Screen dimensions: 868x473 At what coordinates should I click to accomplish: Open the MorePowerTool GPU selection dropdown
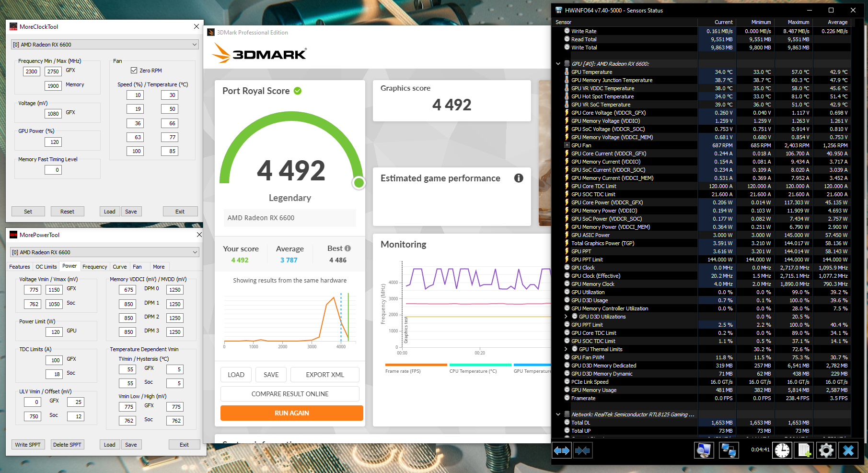pyautogui.click(x=105, y=252)
